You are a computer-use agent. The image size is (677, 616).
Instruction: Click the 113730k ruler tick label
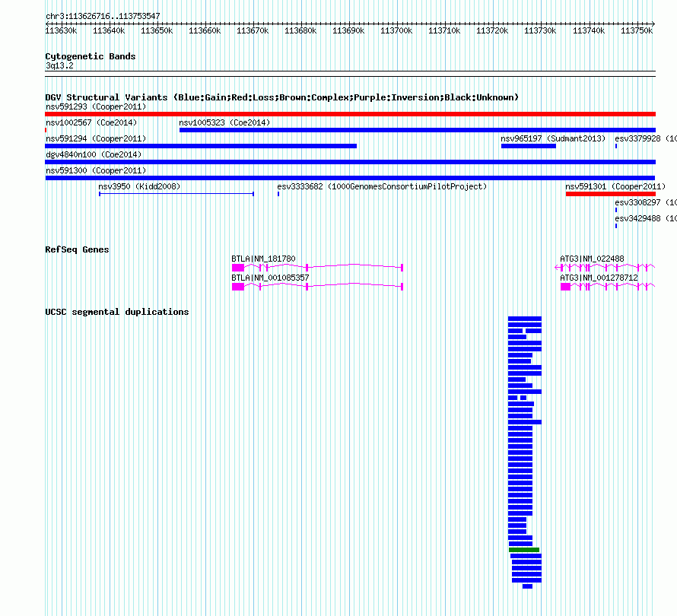[x=540, y=30]
